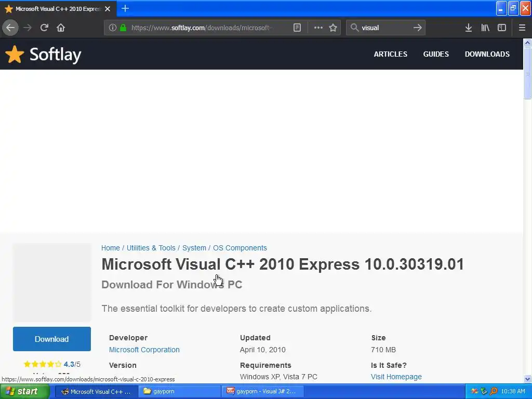Open page actions three-dots menu
Viewport: 532px width, 399px height.
click(318, 28)
